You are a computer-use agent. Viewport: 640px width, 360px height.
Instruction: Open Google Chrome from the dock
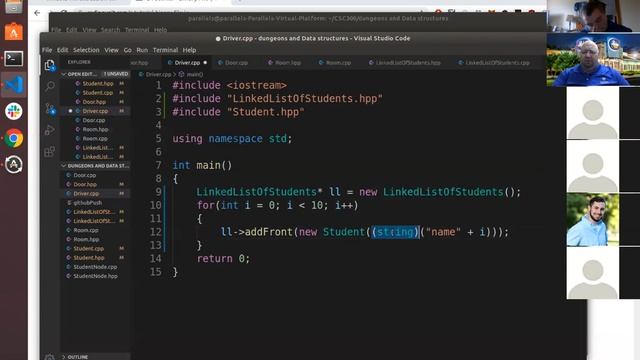[x=13, y=138]
